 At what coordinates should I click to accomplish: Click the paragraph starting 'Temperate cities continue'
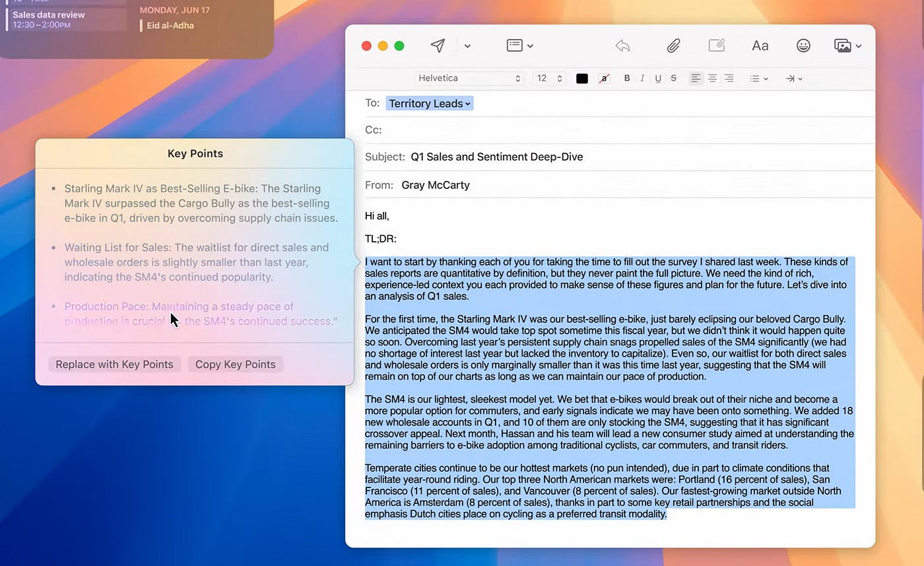tap(603, 491)
